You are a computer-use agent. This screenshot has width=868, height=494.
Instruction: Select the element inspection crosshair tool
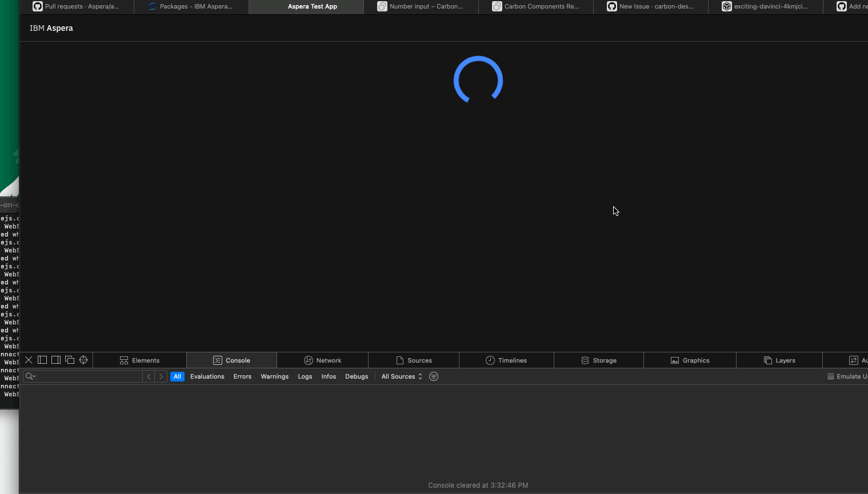83,360
